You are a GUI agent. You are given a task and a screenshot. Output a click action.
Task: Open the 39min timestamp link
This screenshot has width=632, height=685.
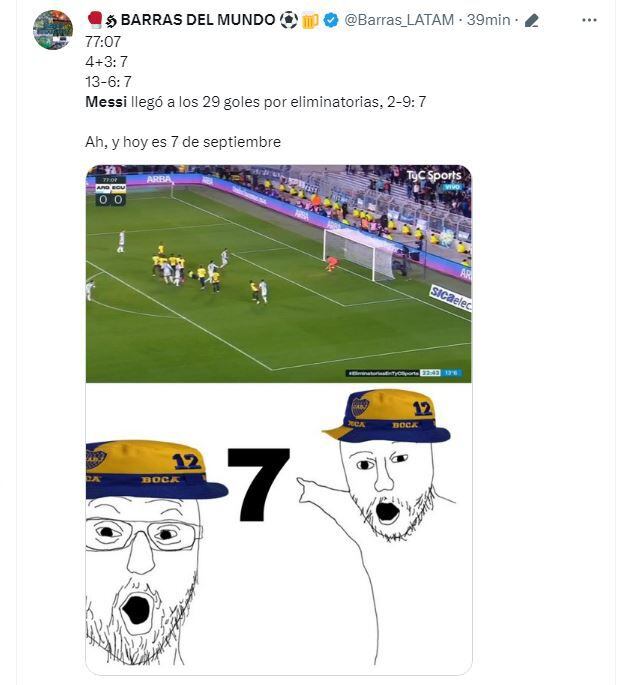pos(488,20)
